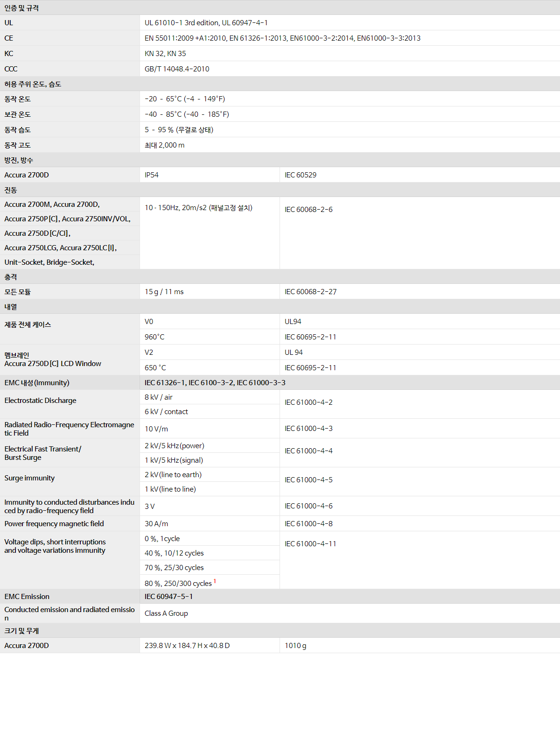Click the 'V0' flammability cell
The width and height of the screenshot is (560, 747).
210,322
